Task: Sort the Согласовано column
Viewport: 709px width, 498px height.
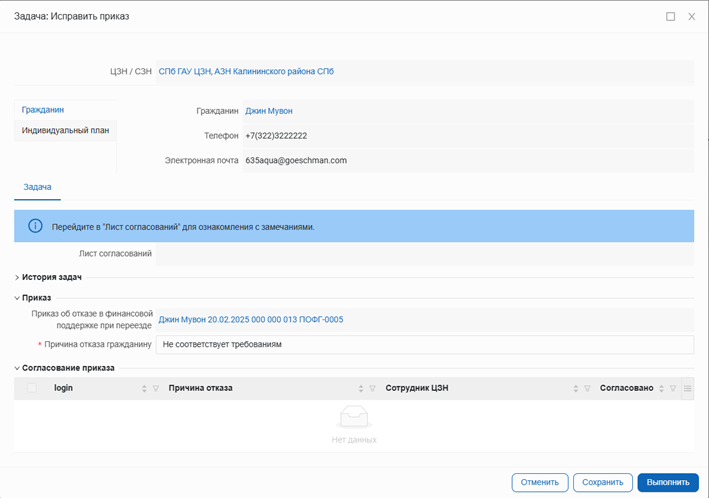Action: (662, 388)
